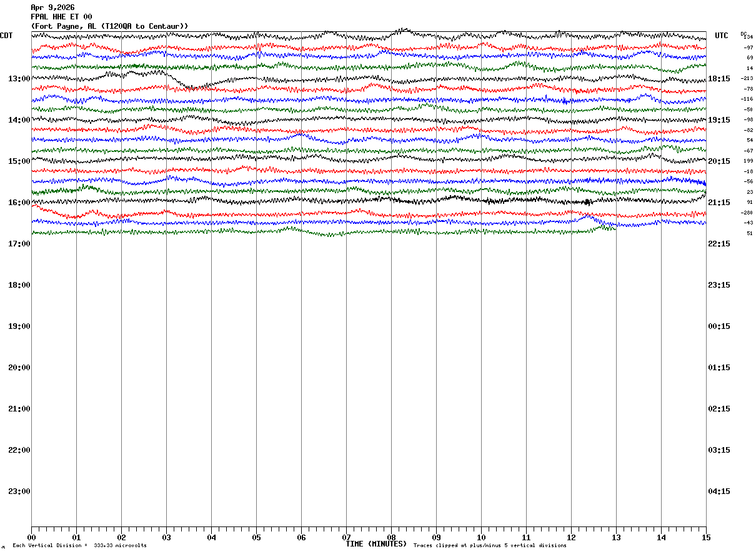
Task: Click minute tick label 02 on the axis
Action: click(x=121, y=538)
